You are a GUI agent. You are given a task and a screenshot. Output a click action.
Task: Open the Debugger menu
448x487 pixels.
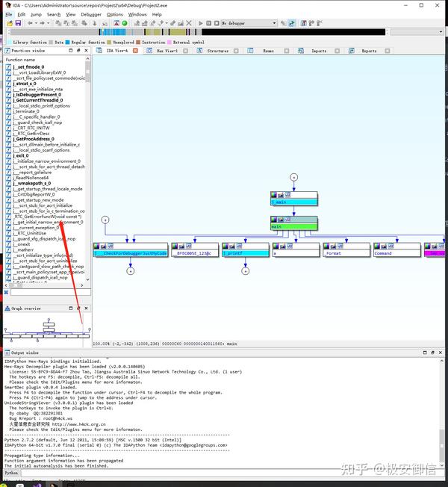91,15
